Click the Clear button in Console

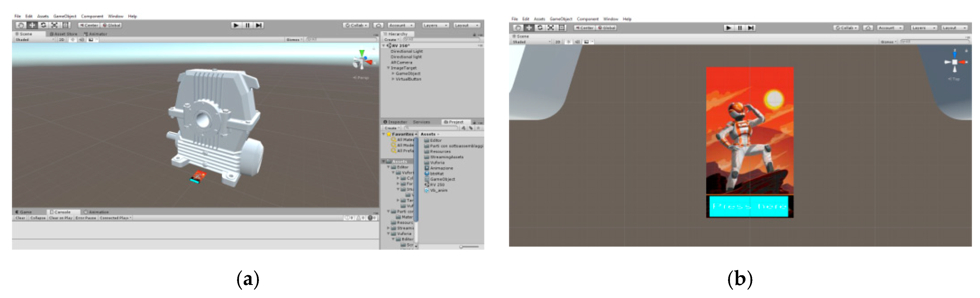click(x=20, y=218)
